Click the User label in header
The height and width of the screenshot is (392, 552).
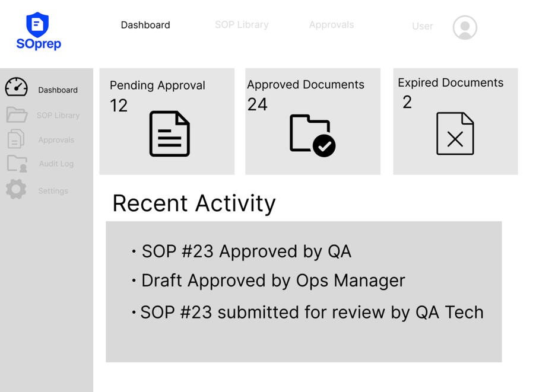[422, 26]
